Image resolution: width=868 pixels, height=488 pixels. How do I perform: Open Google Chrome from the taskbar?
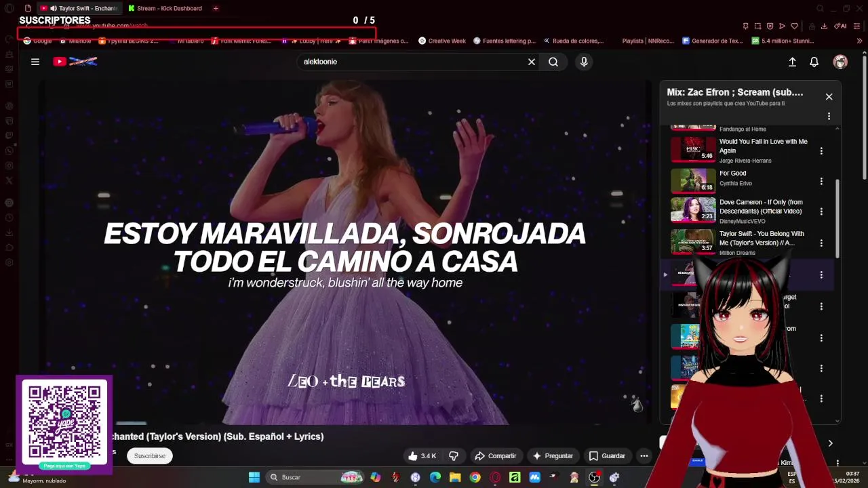(x=475, y=477)
